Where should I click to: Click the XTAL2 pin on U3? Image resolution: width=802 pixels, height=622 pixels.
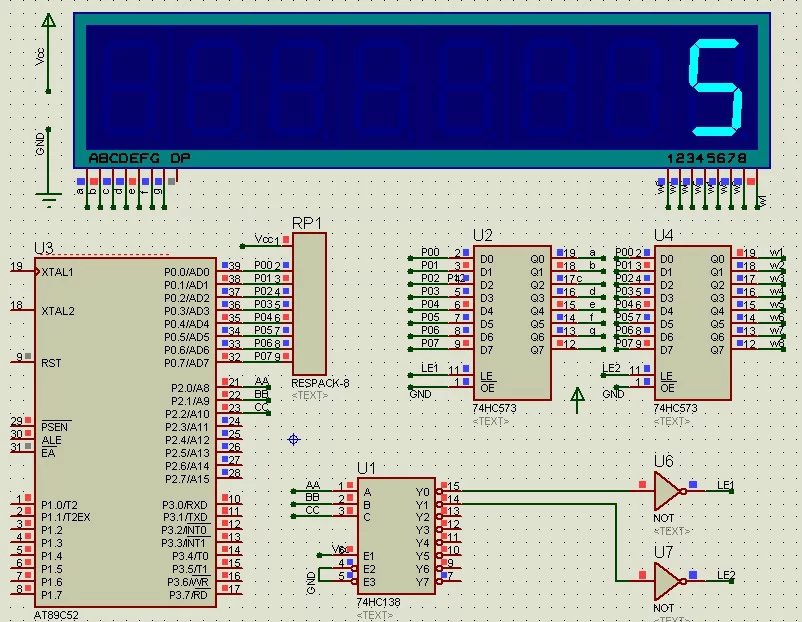[x=58, y=311]
